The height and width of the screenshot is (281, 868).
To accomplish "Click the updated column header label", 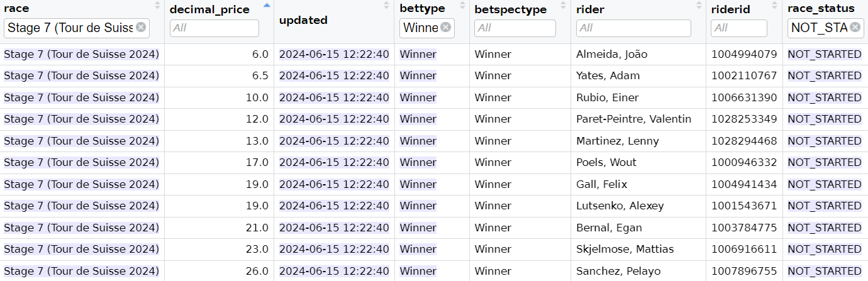I will (303, 20).
